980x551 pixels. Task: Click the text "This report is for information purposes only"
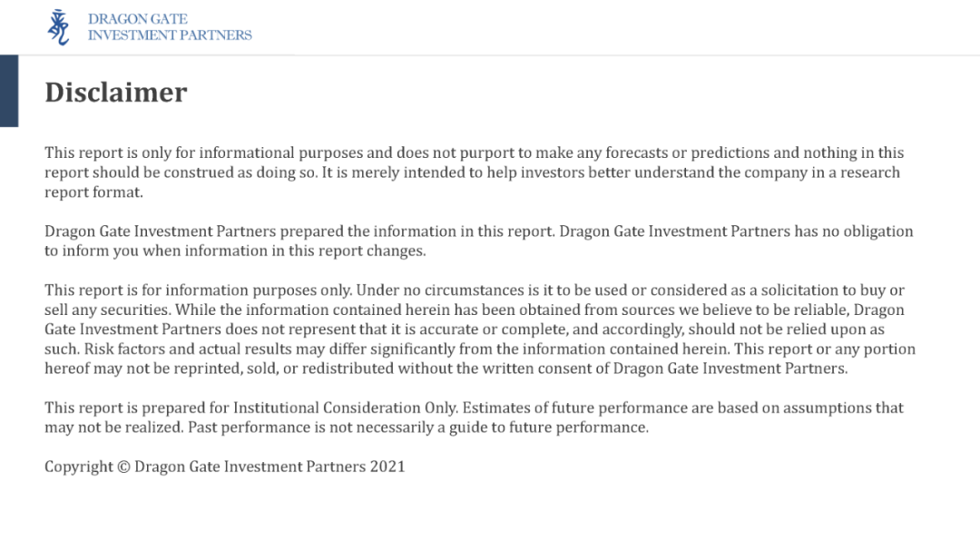pyautogui.click(x=197, y=290)
